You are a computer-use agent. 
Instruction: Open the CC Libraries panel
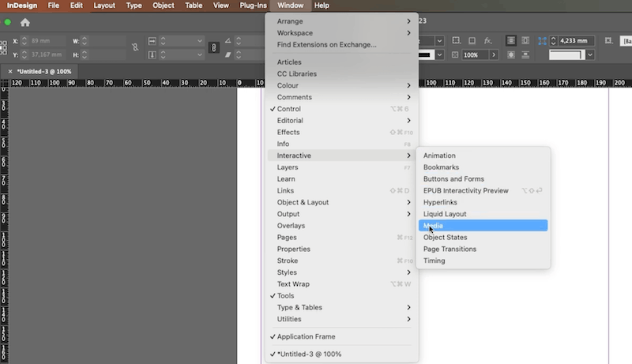pyautogui.click(x=342, y=73)
